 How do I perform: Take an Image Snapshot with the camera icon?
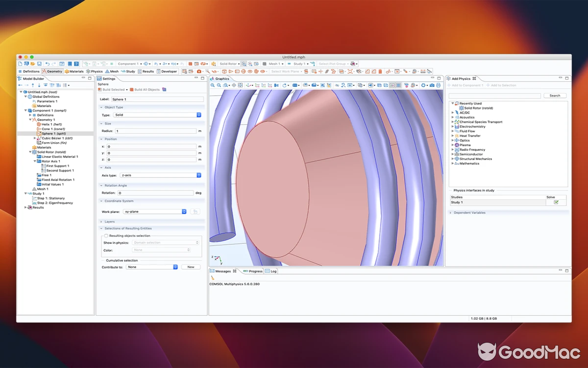coord(432,85)
